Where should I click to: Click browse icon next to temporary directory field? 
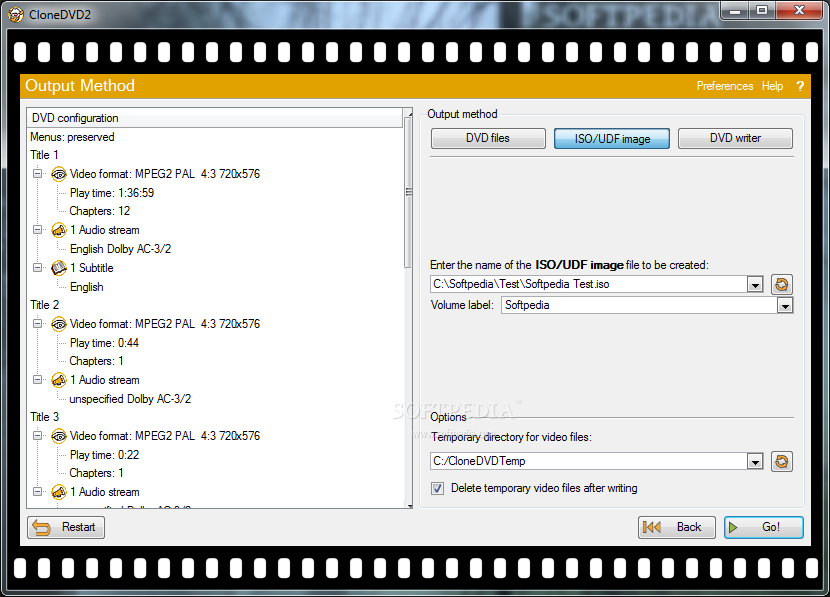tap(781, 462)
